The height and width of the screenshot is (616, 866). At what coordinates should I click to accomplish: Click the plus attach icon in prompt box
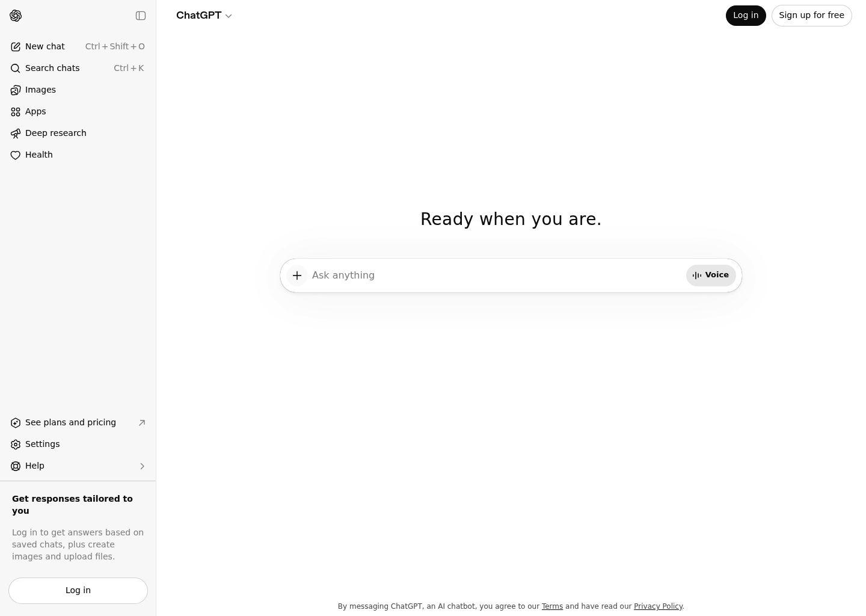pos(297,276)
